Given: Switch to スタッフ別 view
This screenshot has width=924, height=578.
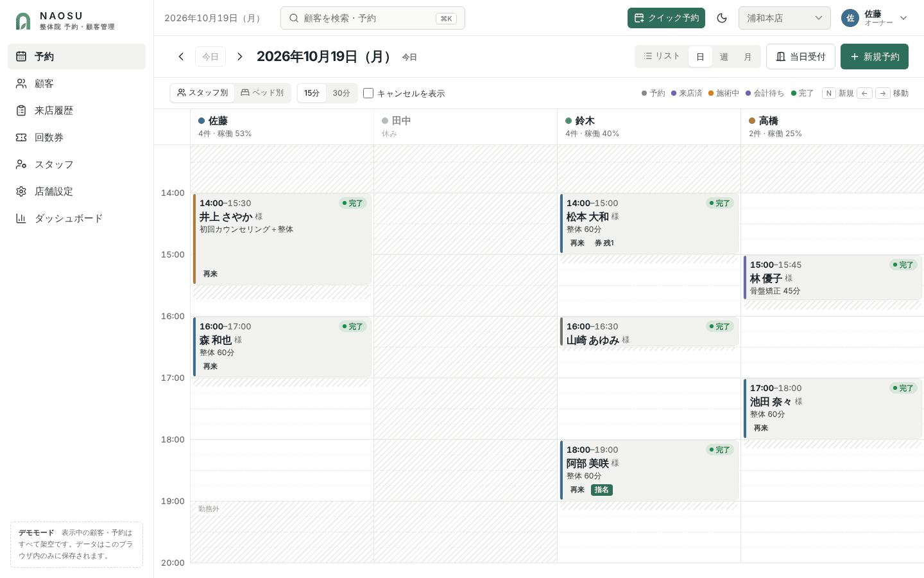Looking at the screenshot, I should pos(203,93).
